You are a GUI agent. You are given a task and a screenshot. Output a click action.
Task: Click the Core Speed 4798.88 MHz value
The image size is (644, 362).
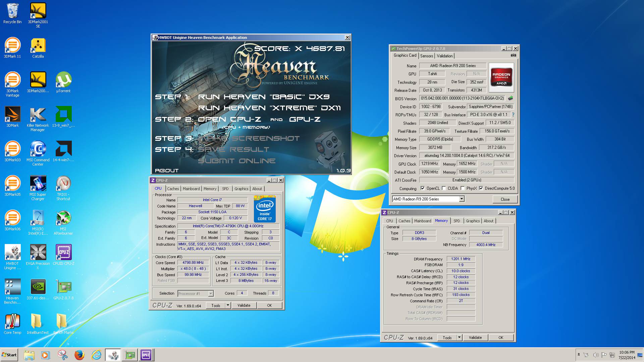pyautogui.click(x=193, y=263)
